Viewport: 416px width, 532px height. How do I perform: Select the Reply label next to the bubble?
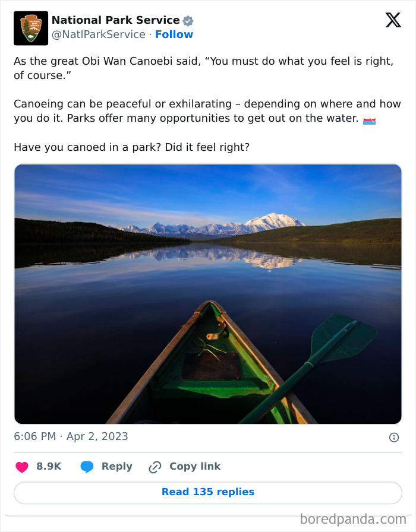(x=116, y=466)
